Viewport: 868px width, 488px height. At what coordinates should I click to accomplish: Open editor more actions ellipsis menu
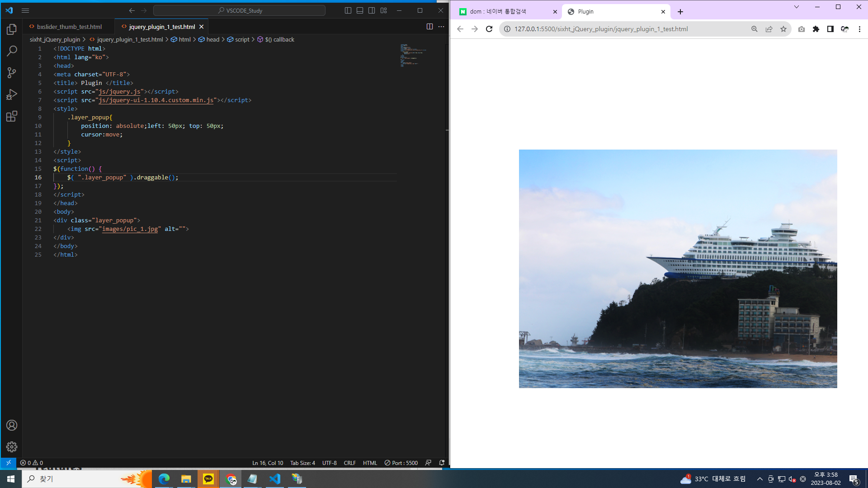[441, 27]
